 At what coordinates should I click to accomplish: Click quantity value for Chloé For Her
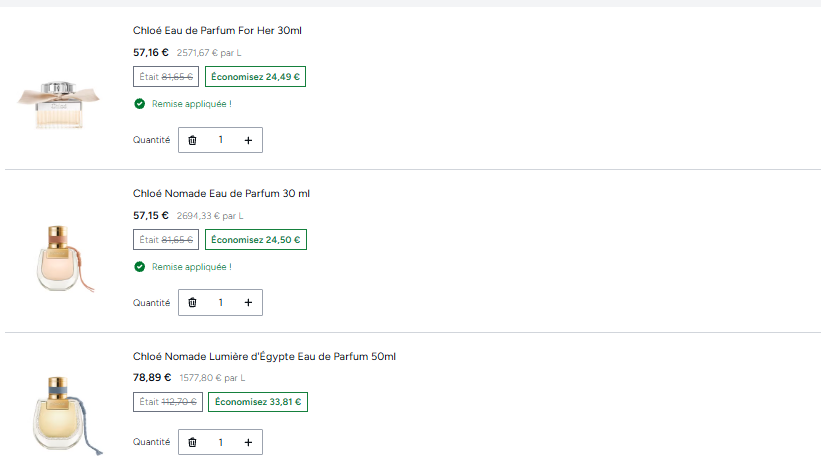click(x=220, y=140)
